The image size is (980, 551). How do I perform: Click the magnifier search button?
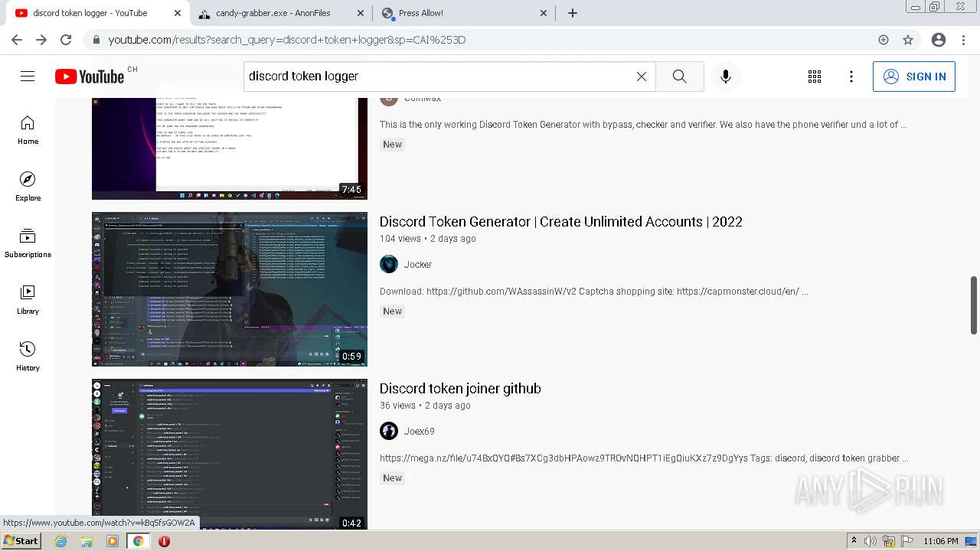click(x=679, y=77)
